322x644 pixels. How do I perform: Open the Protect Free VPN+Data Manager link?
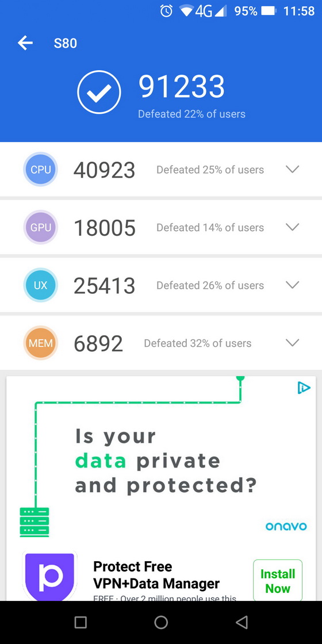[x=156, y=575]
